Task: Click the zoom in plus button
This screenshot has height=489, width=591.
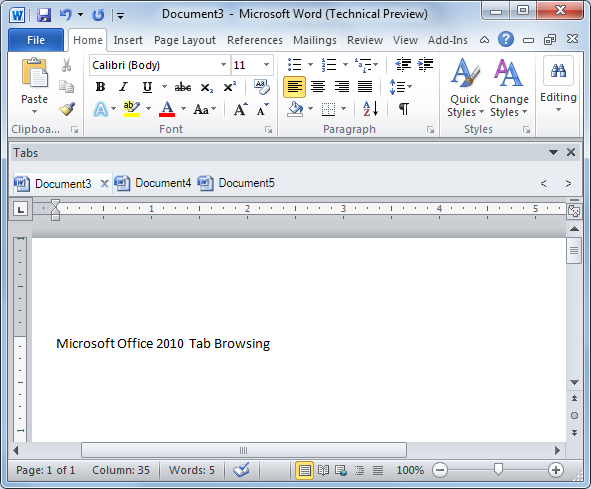Action: [x=556, y=470]
